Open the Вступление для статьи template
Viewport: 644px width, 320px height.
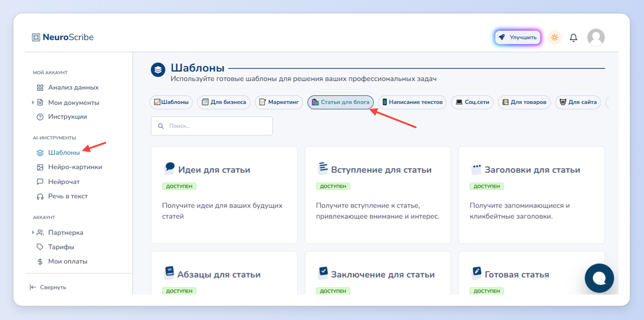coord(378,195)
